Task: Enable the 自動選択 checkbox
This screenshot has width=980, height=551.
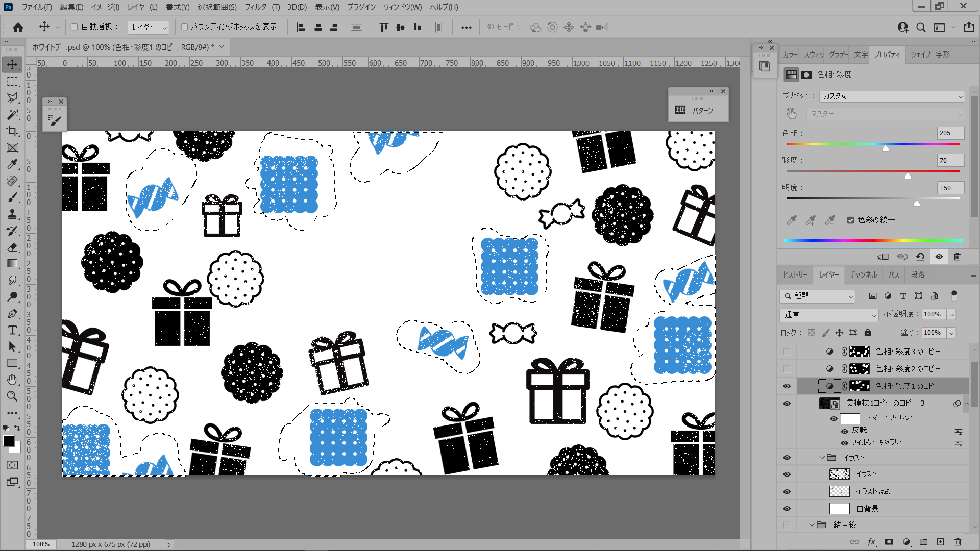Action: tap(74, 27)
